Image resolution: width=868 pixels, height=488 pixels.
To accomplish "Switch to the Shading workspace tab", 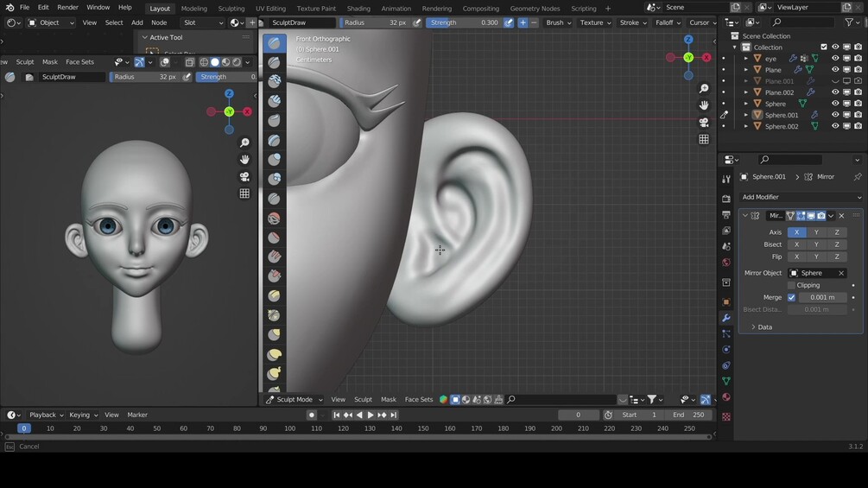I will (x=358, y=9).
